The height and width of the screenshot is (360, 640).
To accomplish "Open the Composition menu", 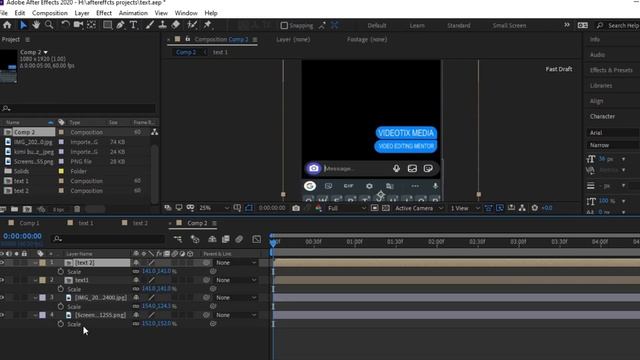I will pos(50,13).
